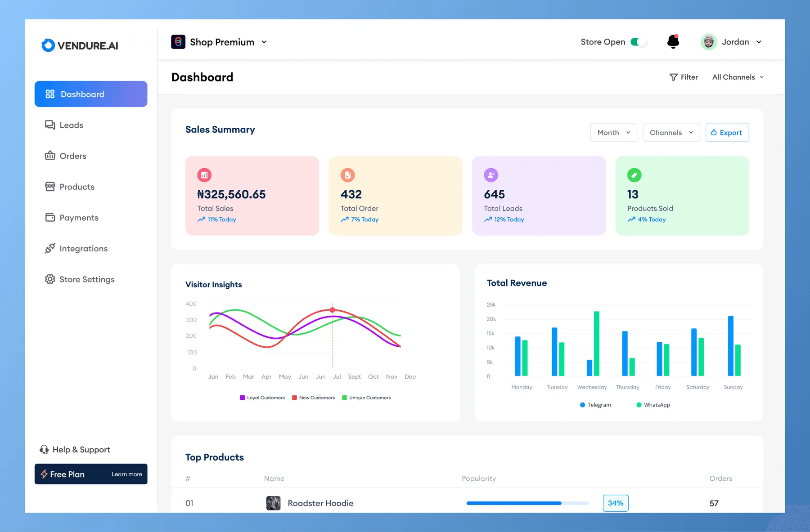Toggle Unique Customers legend series
This screenshot has width=810, height=532.
tap(366, 398)
